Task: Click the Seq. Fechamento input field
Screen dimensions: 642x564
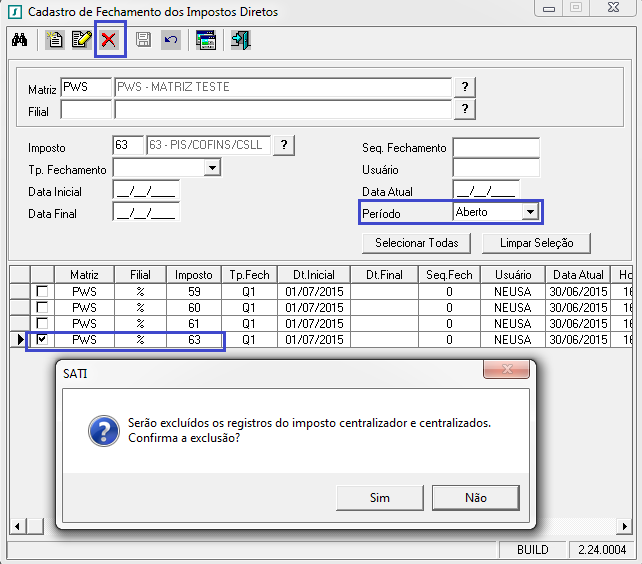Action: pos(495,148)
